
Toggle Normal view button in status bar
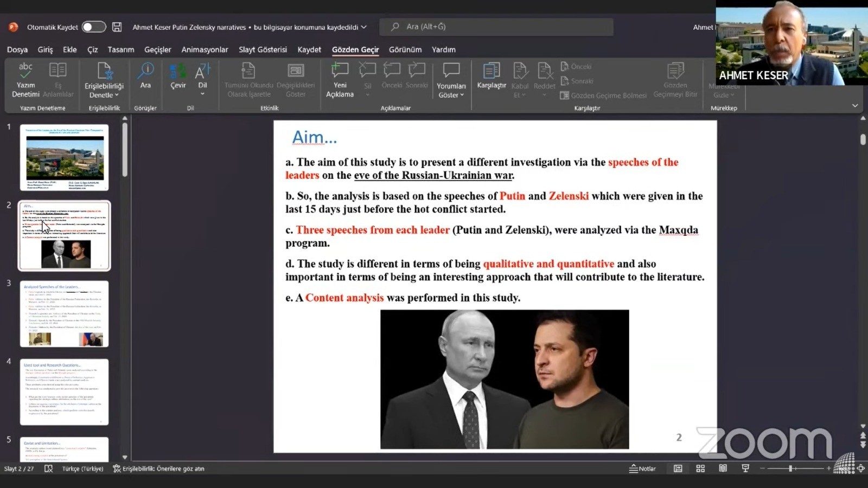(x=678, y=468)
